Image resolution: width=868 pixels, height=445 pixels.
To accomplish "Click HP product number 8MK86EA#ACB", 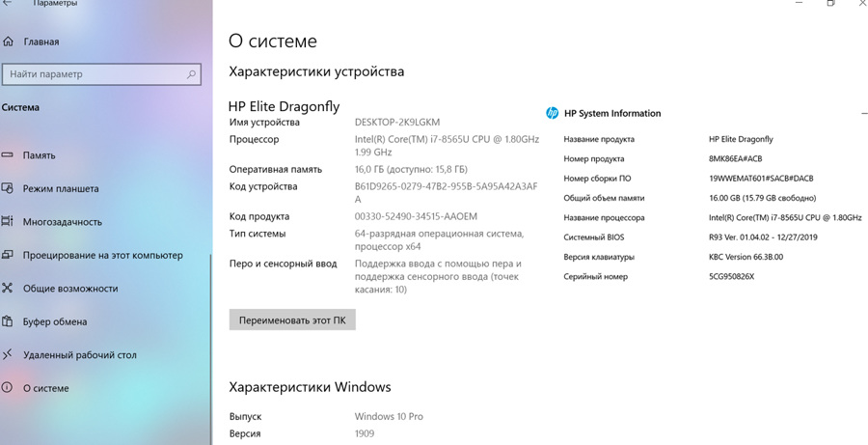I will click(735, 159).
